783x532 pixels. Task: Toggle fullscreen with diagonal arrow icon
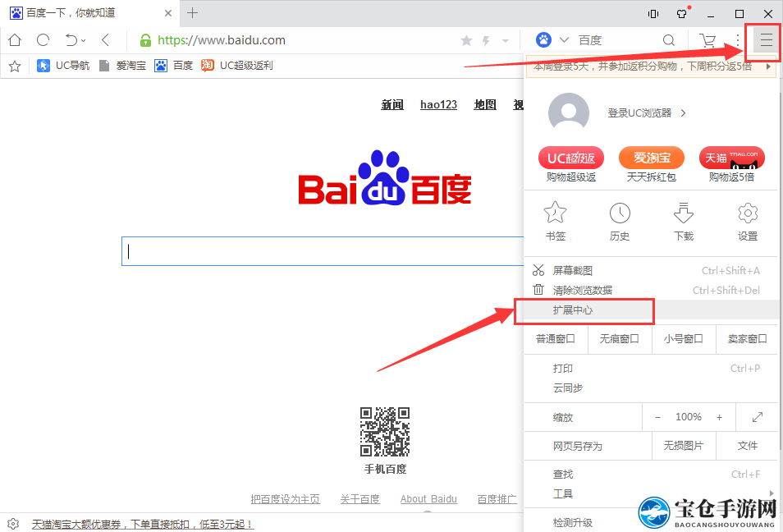pos(757,417)
